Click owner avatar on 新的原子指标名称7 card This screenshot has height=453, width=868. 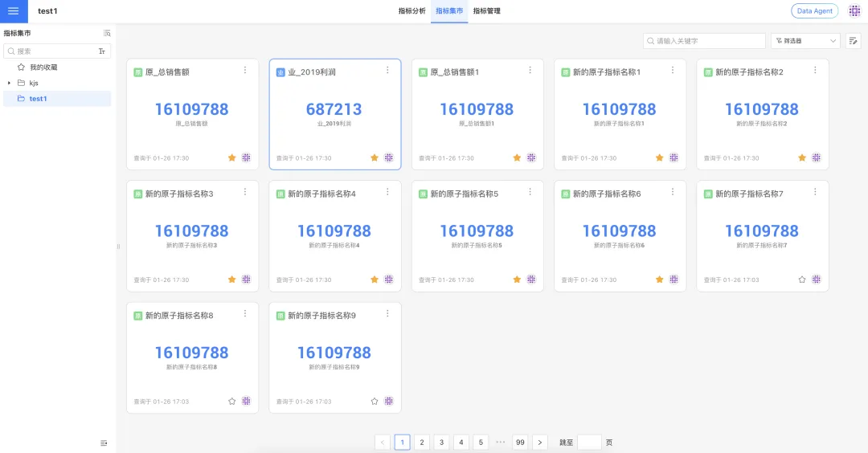817,280
